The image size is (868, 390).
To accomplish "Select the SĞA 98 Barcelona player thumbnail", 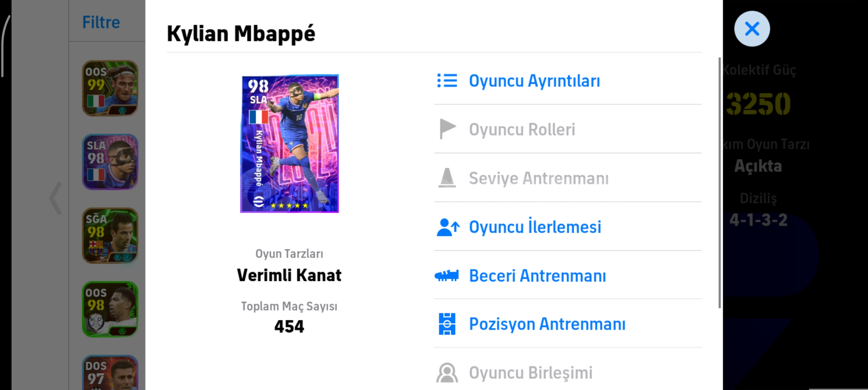I will [x=110, y=235].
